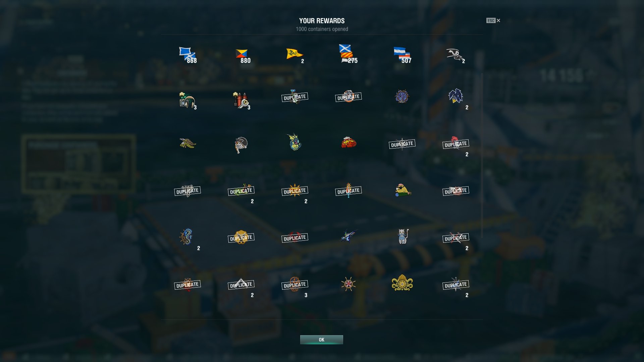Select the damage control consumable with red extinguishers
The image size is (644, 362).
point(241,100)
